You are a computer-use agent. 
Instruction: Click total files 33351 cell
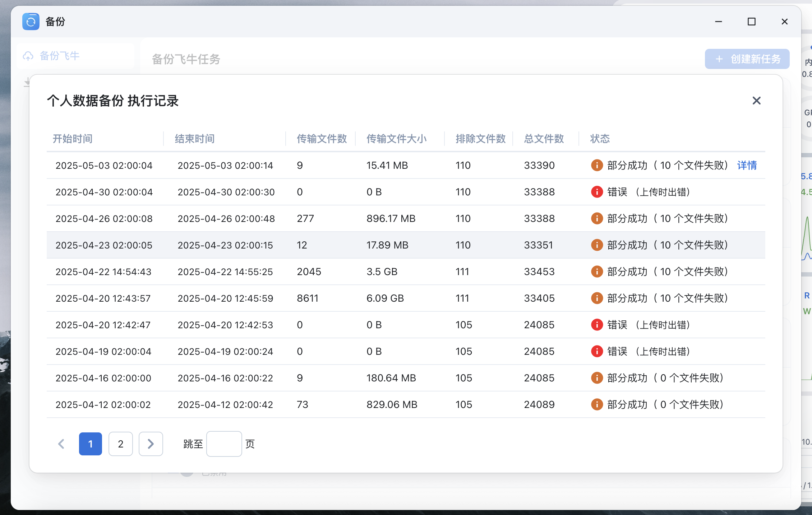538,245
